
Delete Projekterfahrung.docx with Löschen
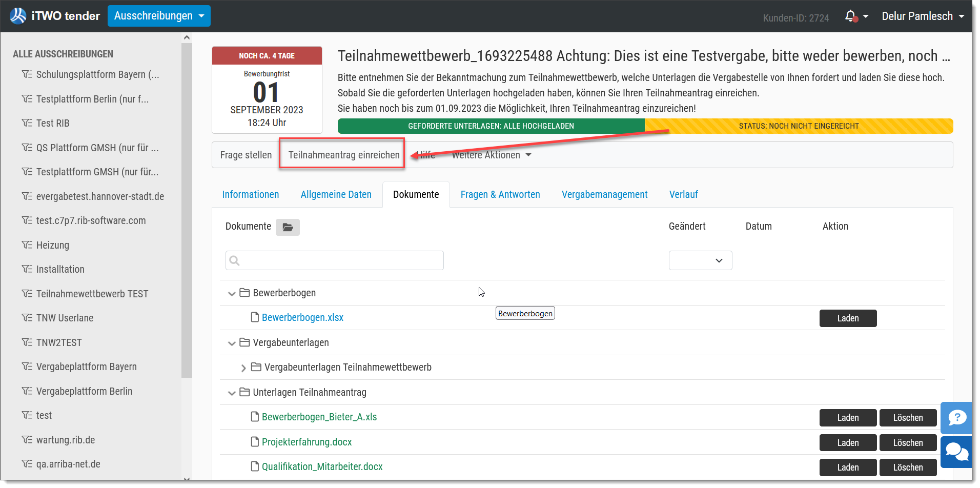point(908,443)
